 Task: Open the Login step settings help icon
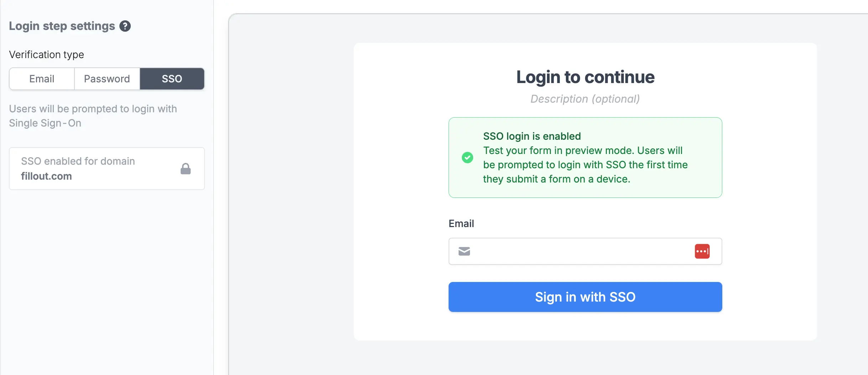(125, 26)
